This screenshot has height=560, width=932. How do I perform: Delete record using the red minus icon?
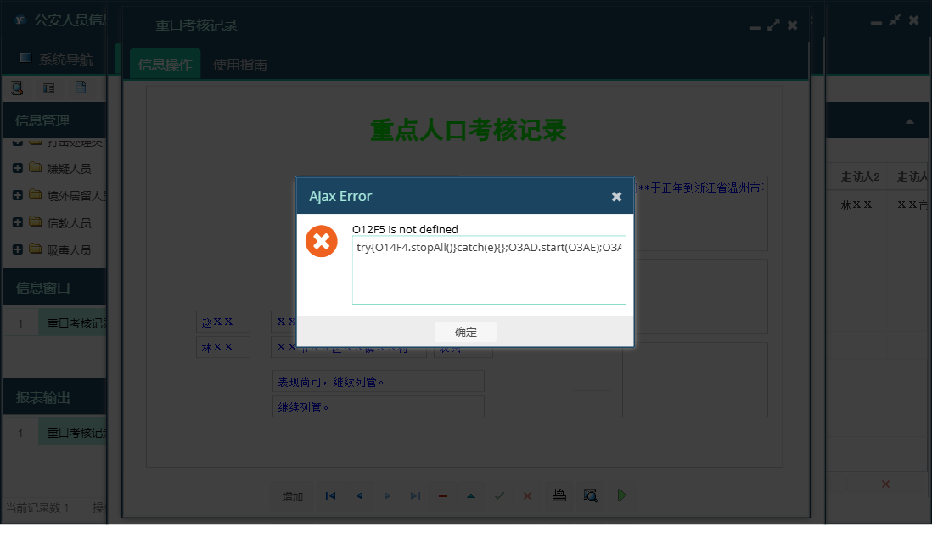443,496
